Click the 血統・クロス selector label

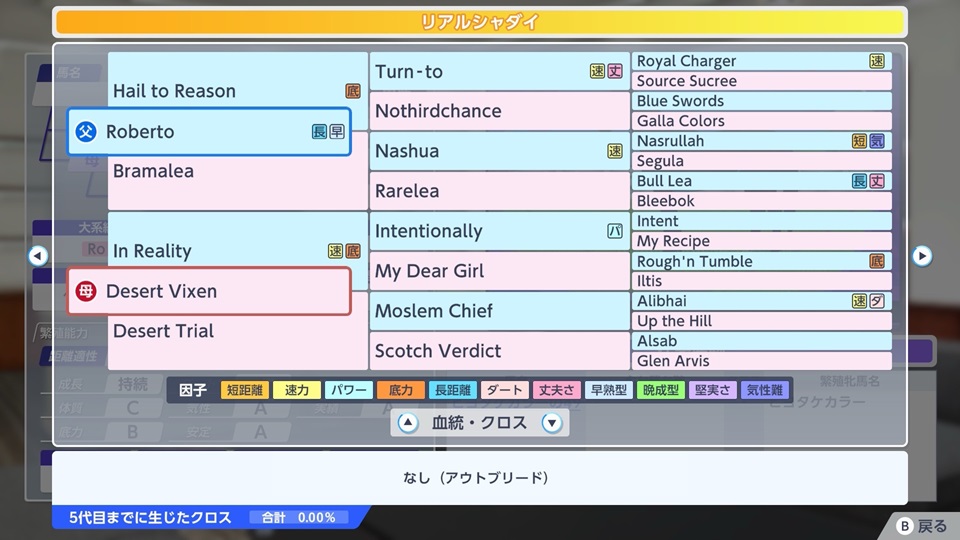479,422
